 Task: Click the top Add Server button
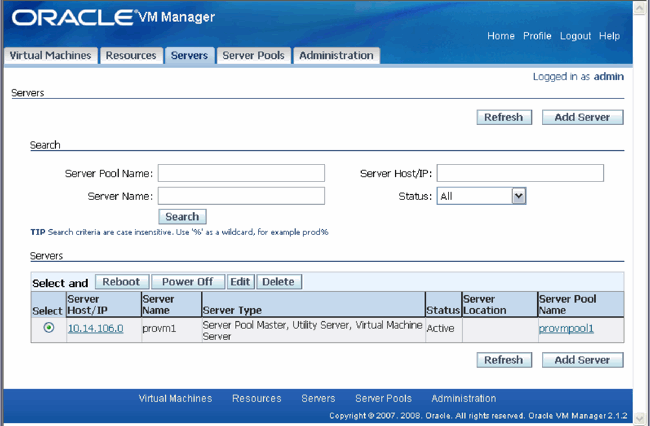point(582,117)
